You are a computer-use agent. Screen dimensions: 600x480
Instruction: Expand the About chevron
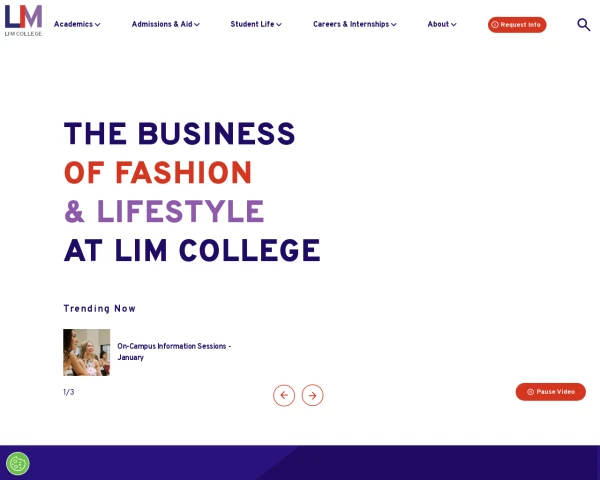(x=453, y=24)
